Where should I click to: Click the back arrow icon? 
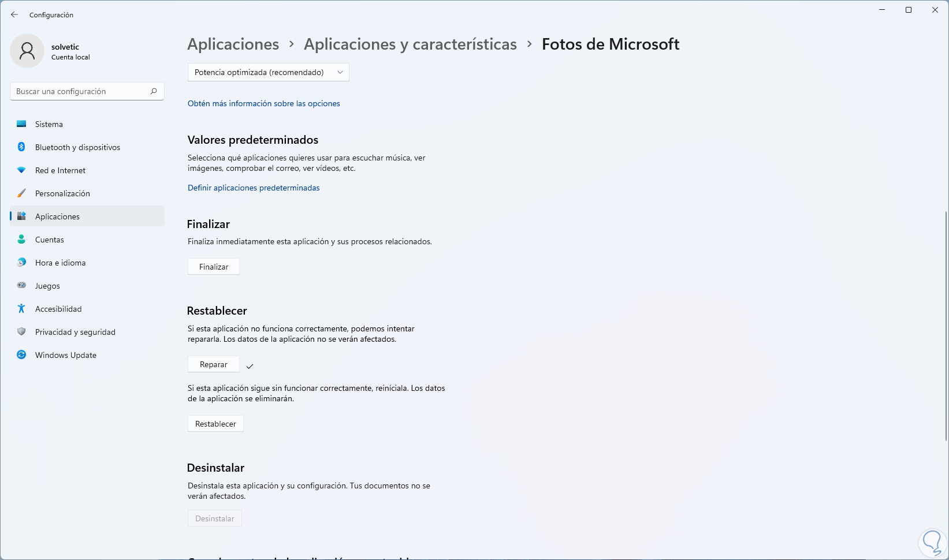[14, 14]
